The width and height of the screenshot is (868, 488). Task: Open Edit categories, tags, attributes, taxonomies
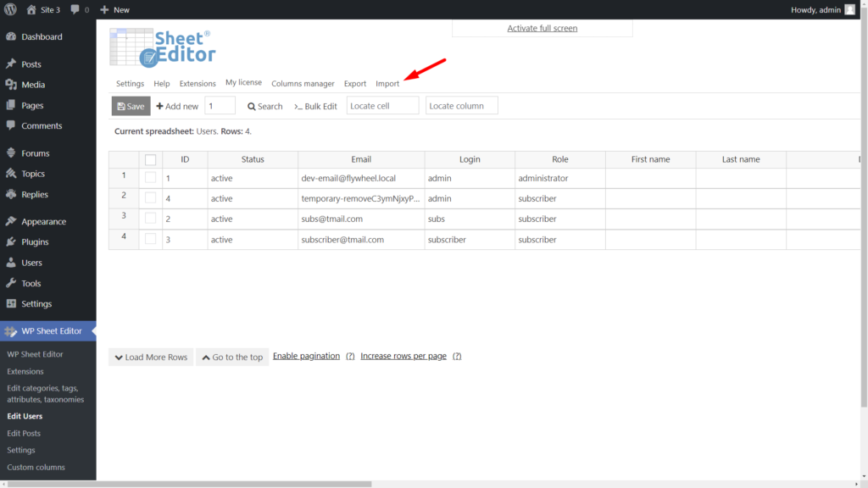point(46,393)
